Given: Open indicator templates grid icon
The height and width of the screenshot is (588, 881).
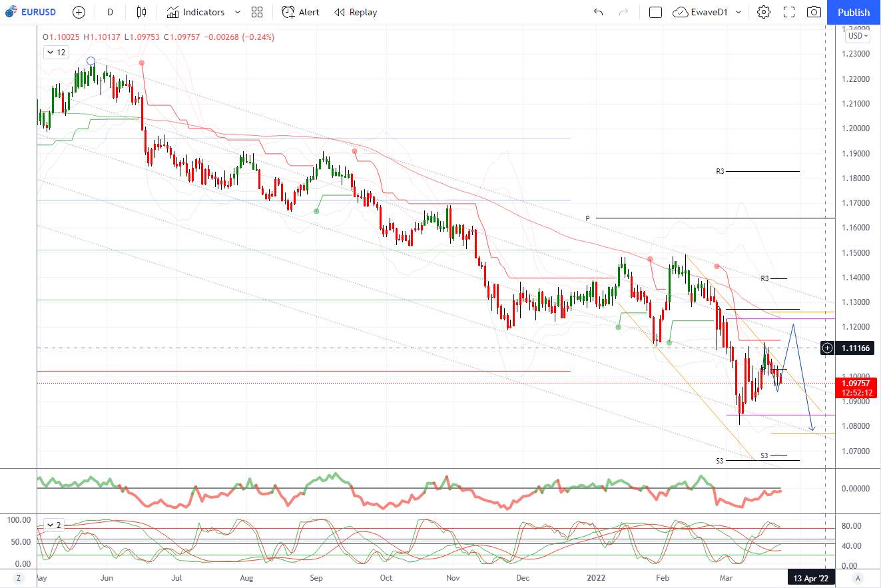Looking at the screenshot, I should tap(257, 12).
